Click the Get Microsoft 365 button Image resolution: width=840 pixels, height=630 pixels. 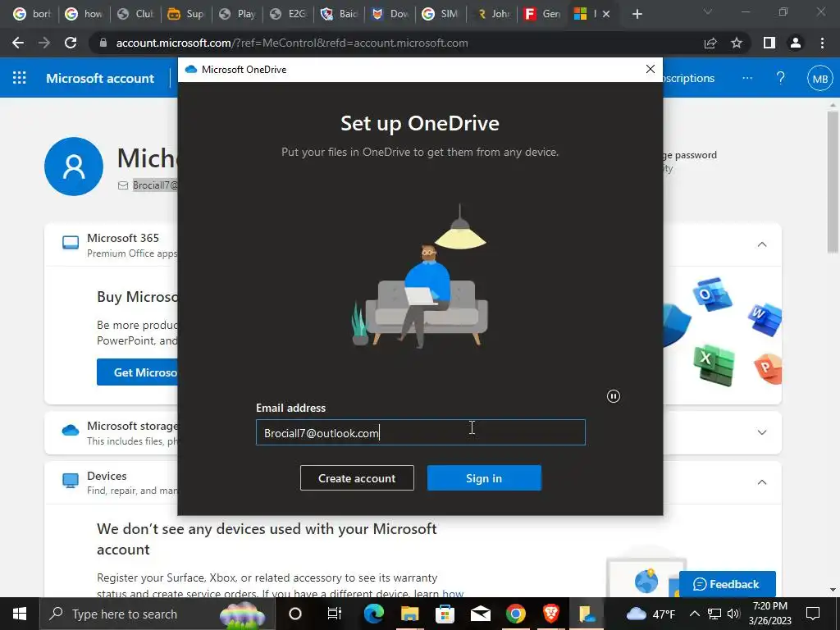click(x=137, y=372)
